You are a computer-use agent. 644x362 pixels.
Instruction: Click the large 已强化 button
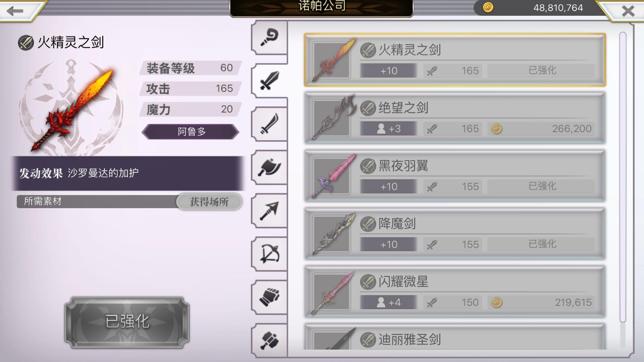pos(127,322)
